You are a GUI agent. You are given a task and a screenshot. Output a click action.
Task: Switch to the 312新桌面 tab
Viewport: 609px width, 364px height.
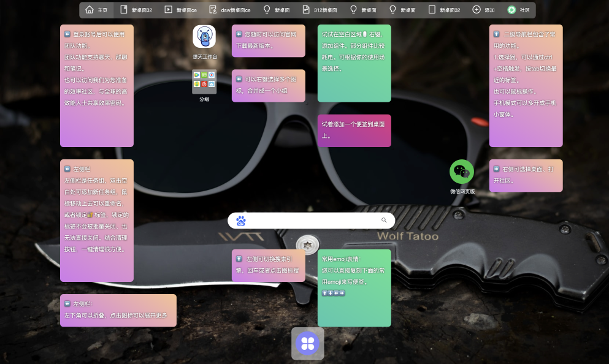point(320,10)
